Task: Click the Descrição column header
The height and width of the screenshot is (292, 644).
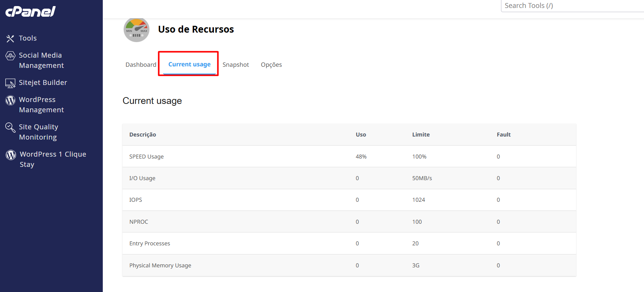Action: [x=143, y=135]
